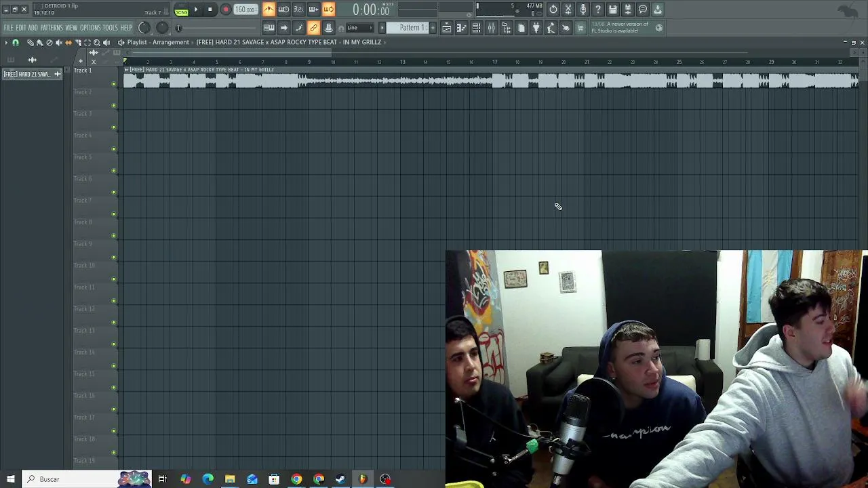Open the pattern options arrow left of Pattern 1
This screenshot has height=488, width=868.
382,28
